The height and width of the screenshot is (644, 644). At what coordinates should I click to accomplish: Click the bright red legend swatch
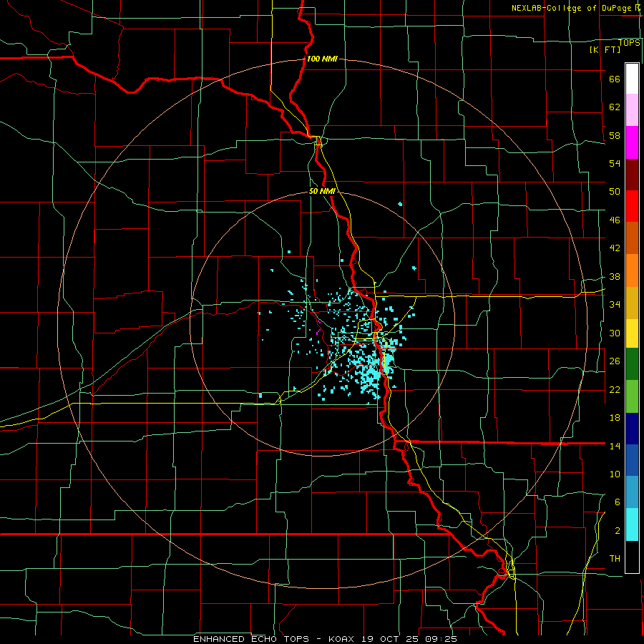[x=632, y=206]
